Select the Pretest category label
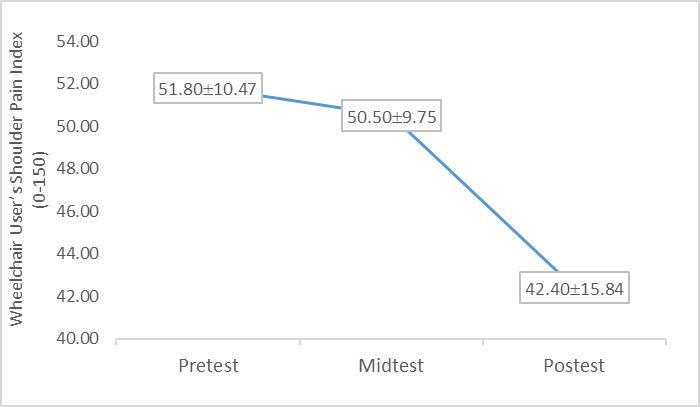700x407 pixels. (x=208, y=366)
